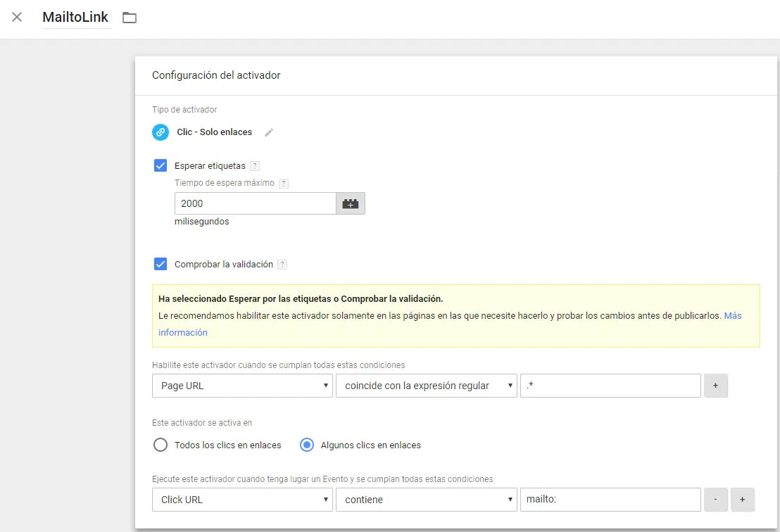This screenshot has height=532, width=780.
Task: Close the MailtoLink trigger editor
Action: point(17,17)
